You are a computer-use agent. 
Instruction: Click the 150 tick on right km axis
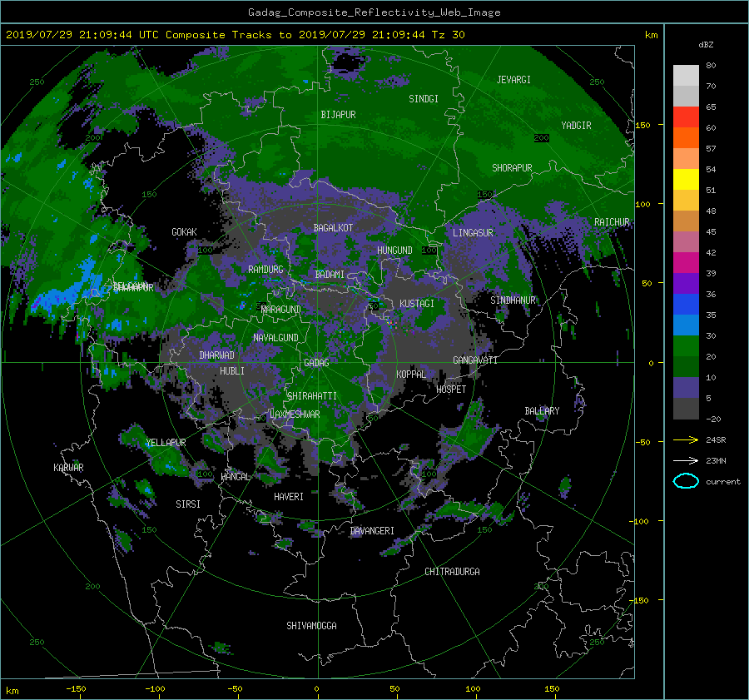(643, 125)
